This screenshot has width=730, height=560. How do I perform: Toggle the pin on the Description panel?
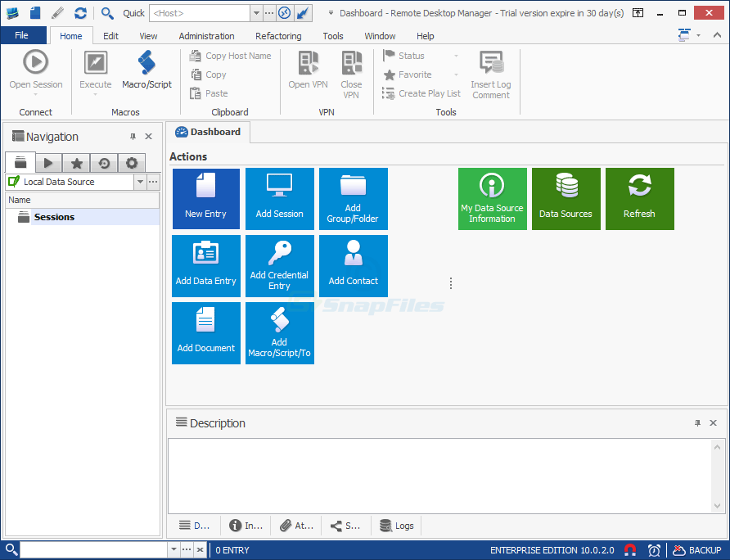(x=697, y=422)
